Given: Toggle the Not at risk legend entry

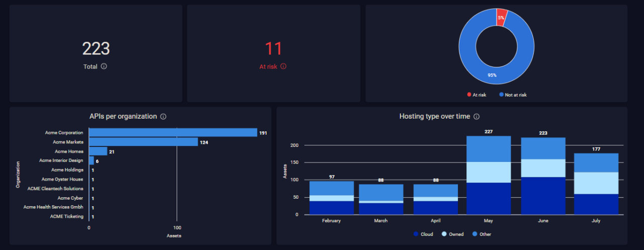Looking at the screenshot, I should pos(513,95).
